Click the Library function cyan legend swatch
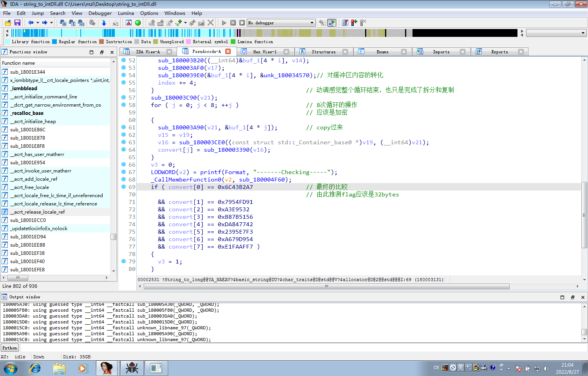This screenshot has width=588, height=376. pos(8,42)
